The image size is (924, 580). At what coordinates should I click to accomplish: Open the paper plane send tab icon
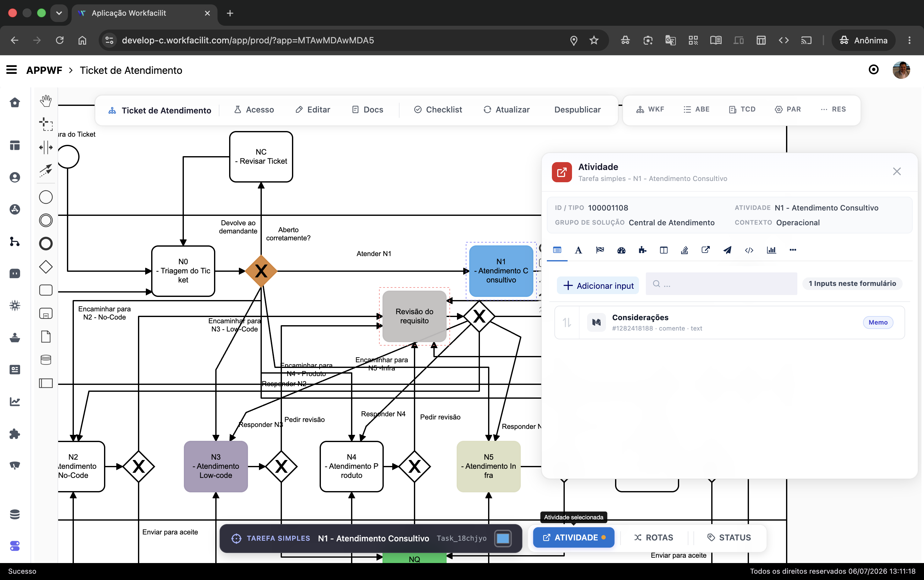point(727,250)
